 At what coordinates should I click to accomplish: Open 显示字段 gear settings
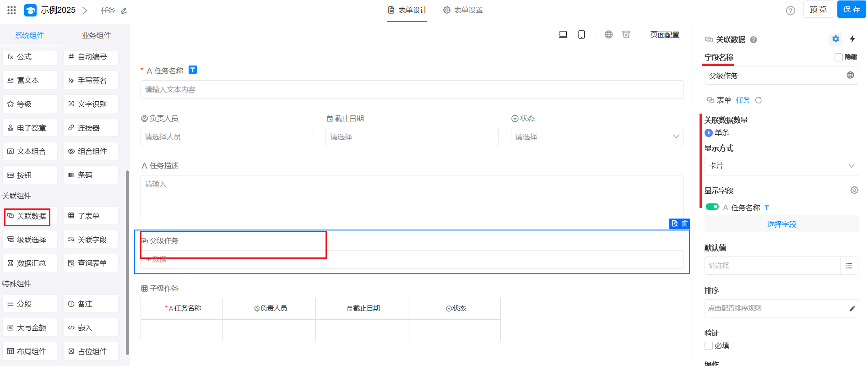854,190
